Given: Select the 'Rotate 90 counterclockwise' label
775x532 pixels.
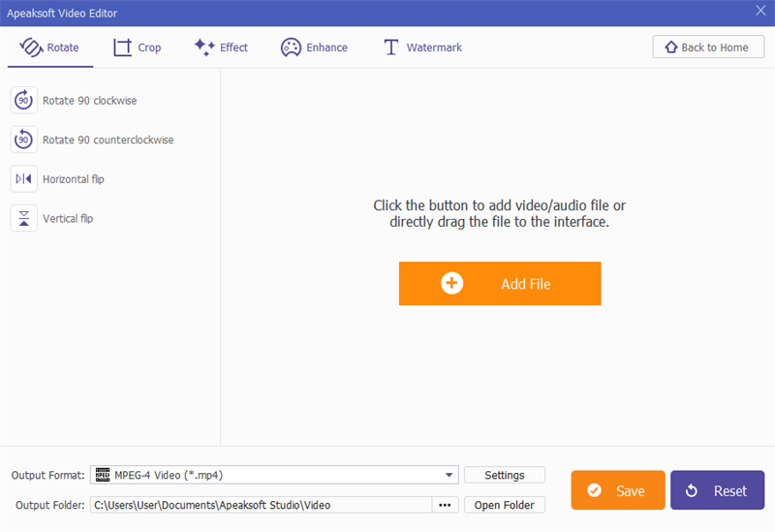Looking at the screenshot, I should (x=108, y=140).
